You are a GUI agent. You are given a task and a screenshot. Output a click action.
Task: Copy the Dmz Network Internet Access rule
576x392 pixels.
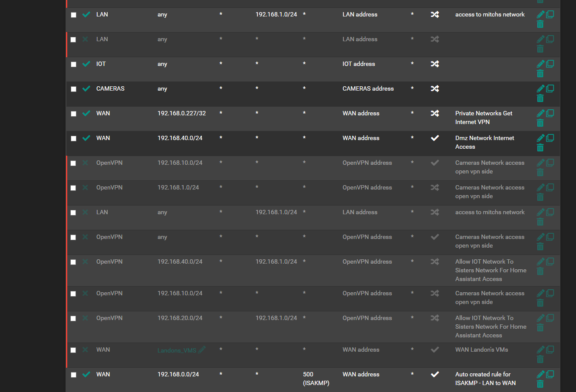(550, 138)
